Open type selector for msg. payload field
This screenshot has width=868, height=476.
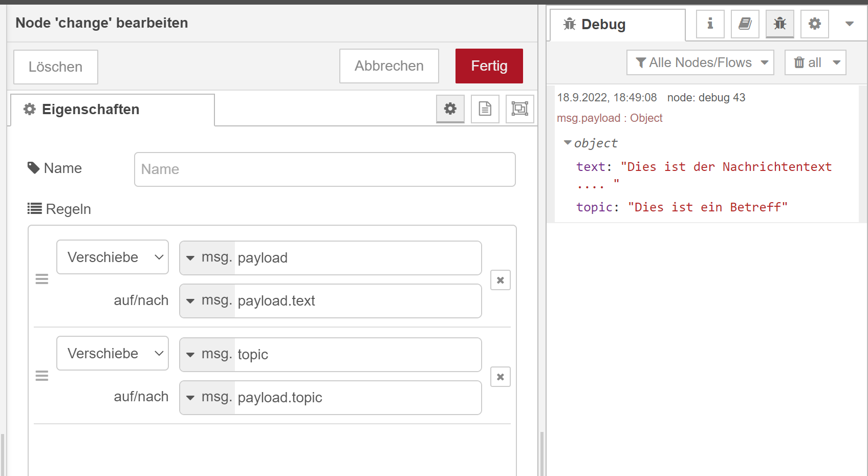coord(208,257)
